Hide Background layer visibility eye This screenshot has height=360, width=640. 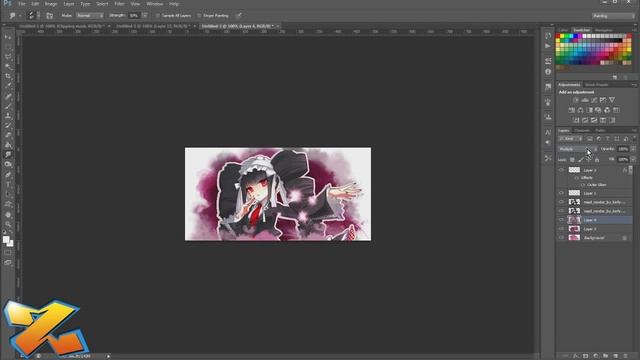[561, 238]
